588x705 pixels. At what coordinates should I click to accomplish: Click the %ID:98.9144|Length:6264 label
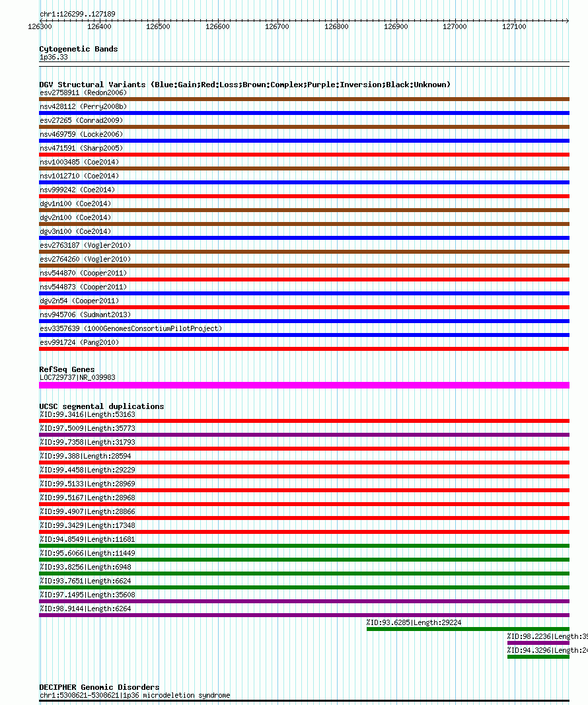click(85, 609)
